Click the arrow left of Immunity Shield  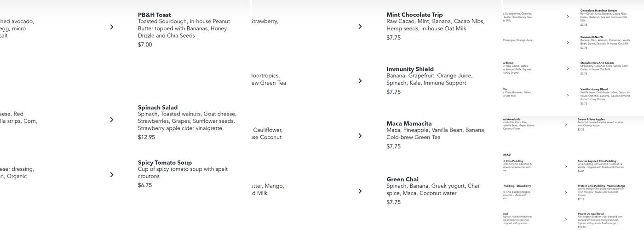[x=360, y=81]
